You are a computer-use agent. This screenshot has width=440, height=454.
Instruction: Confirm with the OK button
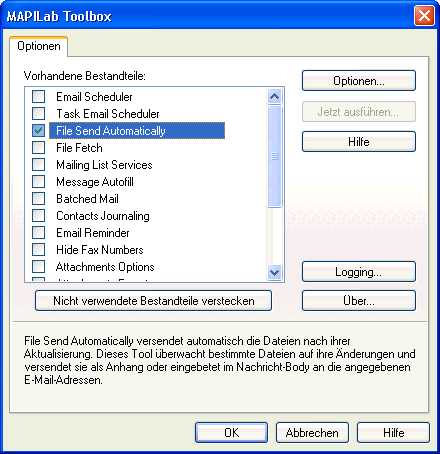[231, 433]
